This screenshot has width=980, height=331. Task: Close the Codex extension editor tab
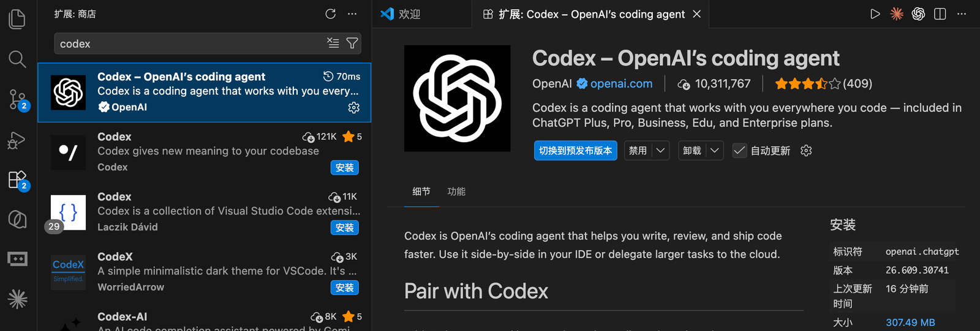click(x=697, y=13)
